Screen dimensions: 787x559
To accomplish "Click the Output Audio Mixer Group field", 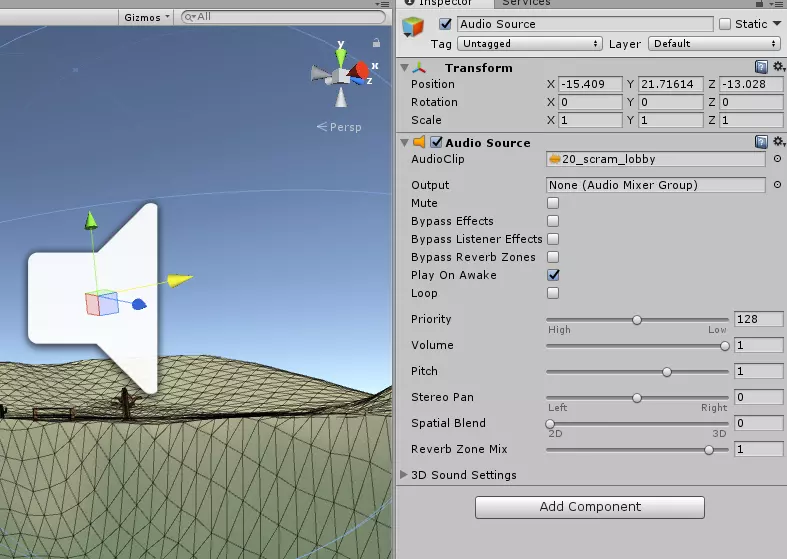I will point(655,185).
